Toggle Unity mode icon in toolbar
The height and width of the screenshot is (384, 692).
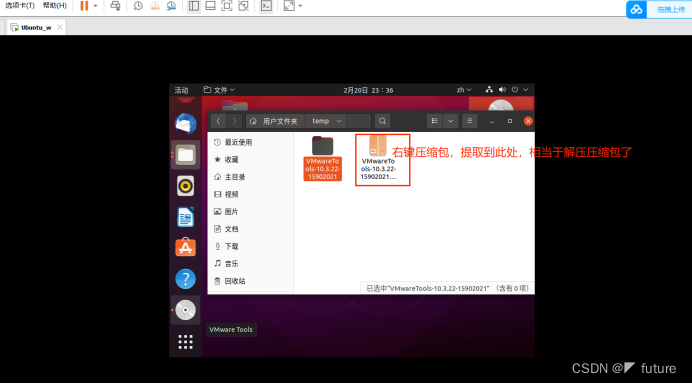click(x=243, y=6)
